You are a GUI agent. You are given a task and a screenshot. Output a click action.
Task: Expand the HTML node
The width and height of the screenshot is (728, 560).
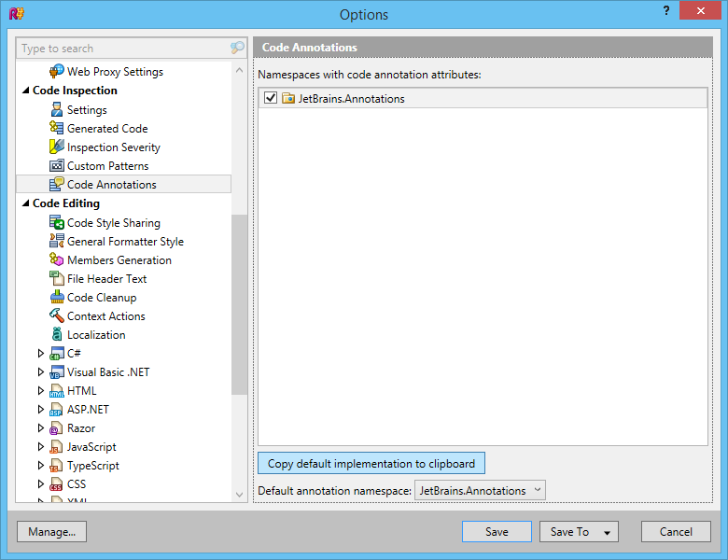(41, 391)
